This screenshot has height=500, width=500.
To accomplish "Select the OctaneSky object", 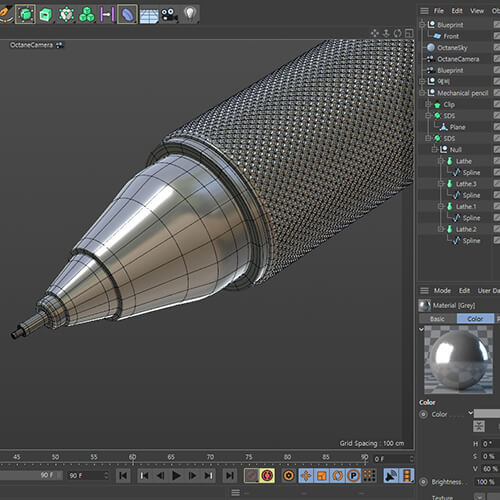I will click(x=452, y=48).
